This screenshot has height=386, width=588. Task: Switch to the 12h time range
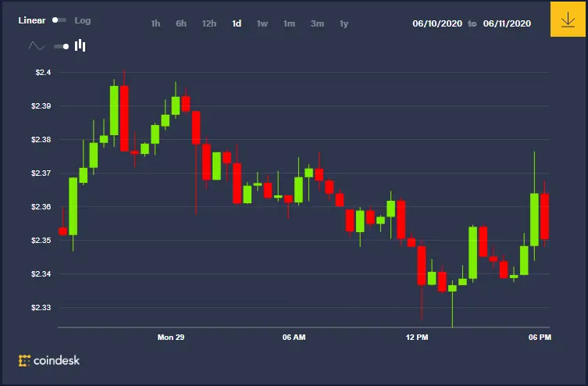[208, 23]
